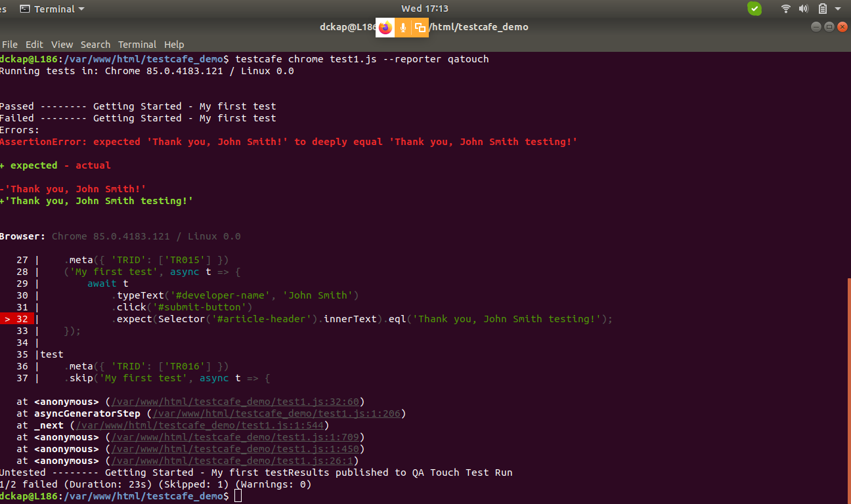Click the typeText '#developer-name' code line
The height and width of the screenshot is (504, 851).
235,295
